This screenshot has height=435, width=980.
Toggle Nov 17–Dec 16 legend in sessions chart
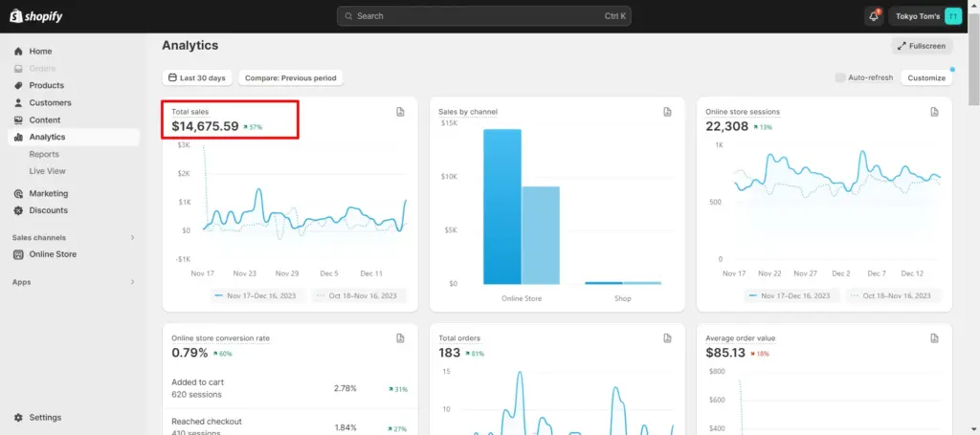coord(790,295)
